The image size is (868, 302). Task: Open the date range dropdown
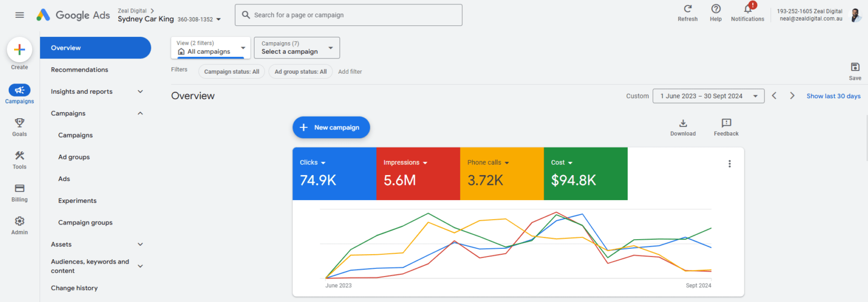tap(709, 96)
